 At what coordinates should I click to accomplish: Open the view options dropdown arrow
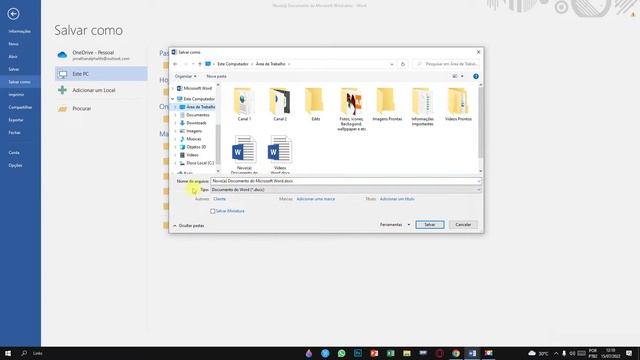462,76
